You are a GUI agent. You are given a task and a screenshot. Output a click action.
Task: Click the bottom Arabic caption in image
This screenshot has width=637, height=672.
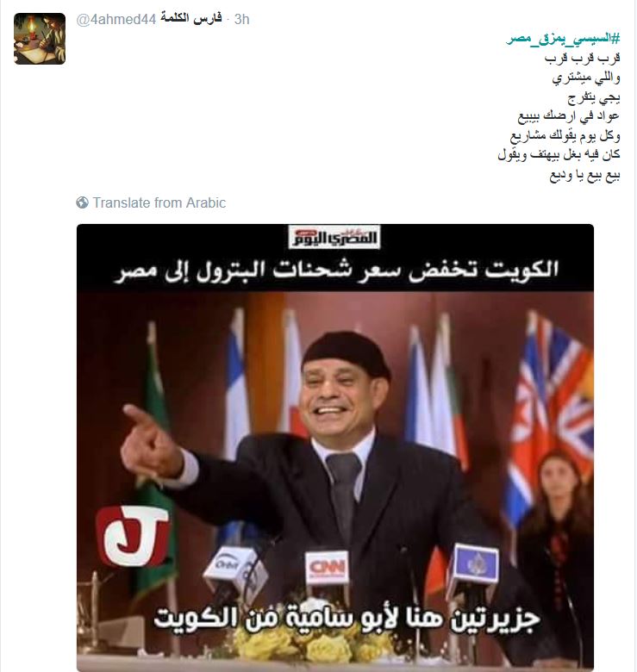pyautogui.click(x=347, y=619)
